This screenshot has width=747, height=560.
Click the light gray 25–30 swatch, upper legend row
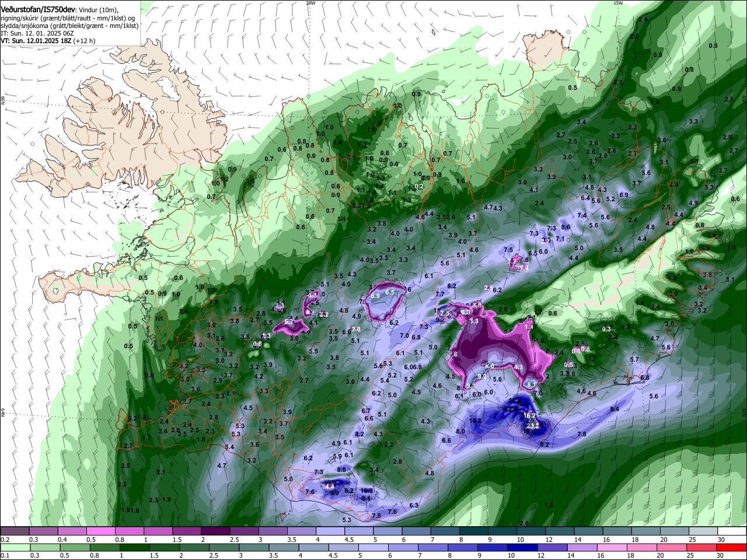click(x=704, y=531)
